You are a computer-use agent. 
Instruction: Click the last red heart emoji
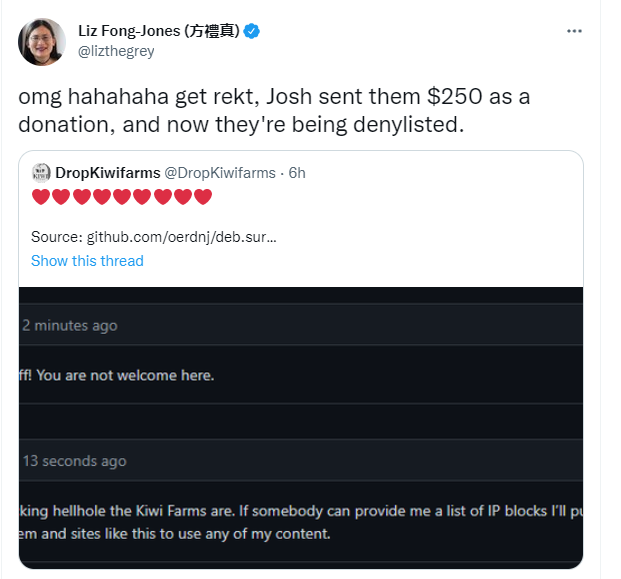pyautogui.click(x=203, y=197)
